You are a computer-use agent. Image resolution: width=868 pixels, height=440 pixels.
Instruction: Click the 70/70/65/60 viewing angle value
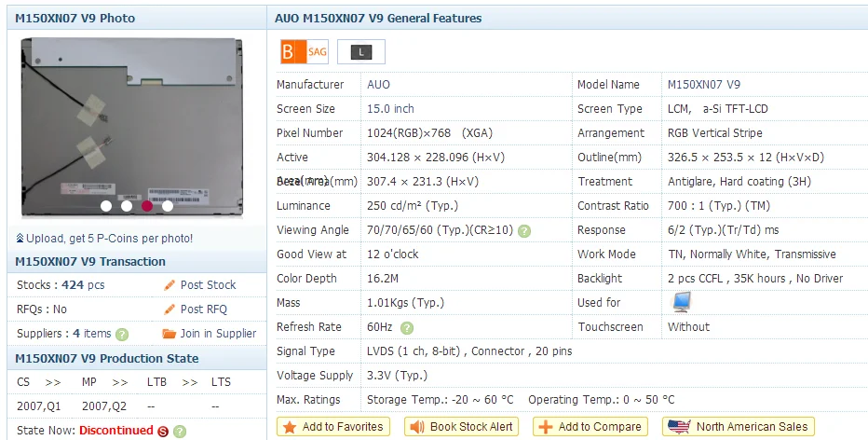441,230
